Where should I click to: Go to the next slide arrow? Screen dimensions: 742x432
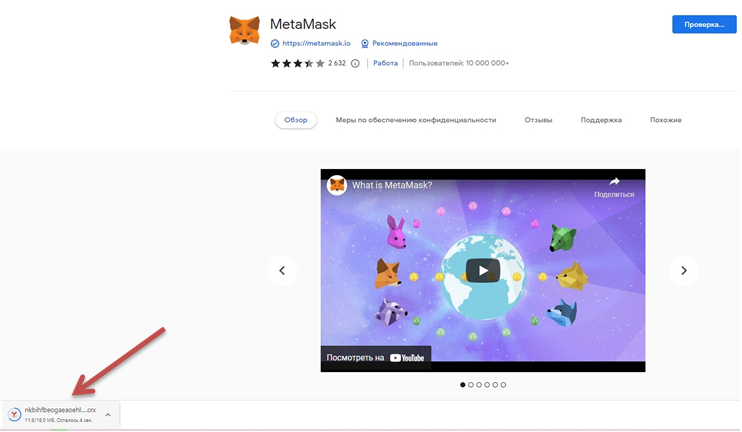[683, 271]
